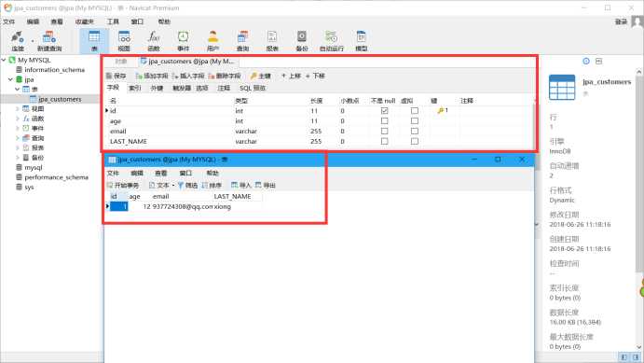Toggle Virtual checkbox for LAST_NAME field
The height and width of the screenshot is (363, 644).
pos(415,142)
